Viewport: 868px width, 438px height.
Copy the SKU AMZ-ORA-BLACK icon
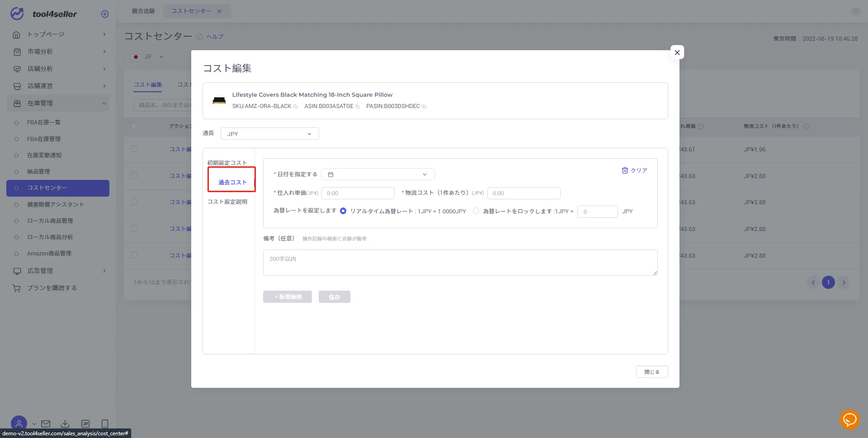[x=296, y=107]
